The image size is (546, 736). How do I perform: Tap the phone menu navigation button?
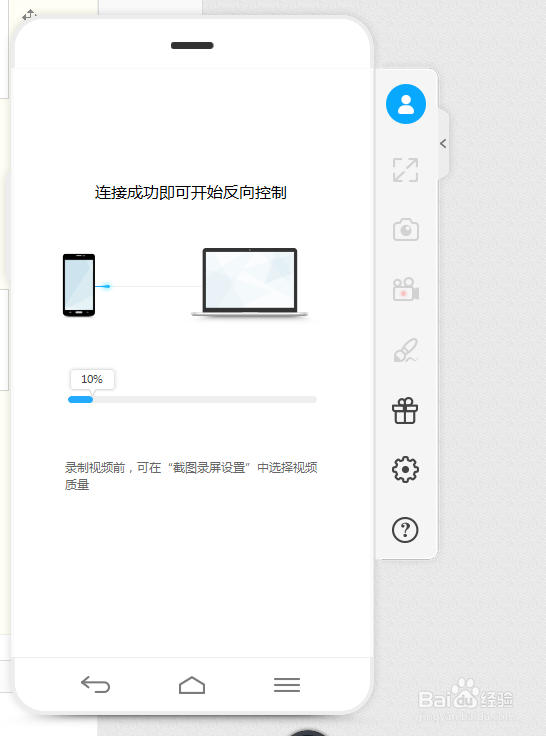coord(287,685)
